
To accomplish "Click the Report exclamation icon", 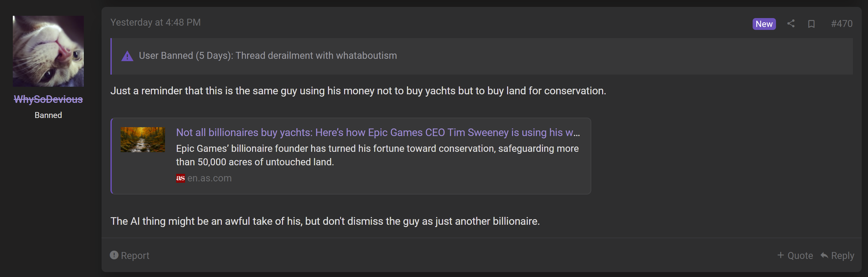I will click(114, 255).
